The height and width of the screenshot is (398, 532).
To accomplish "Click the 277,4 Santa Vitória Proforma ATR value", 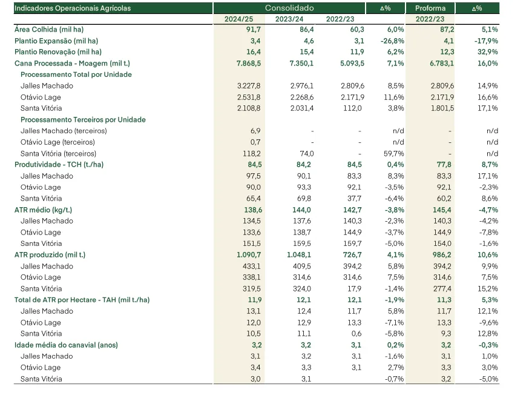I will (442, 288).
